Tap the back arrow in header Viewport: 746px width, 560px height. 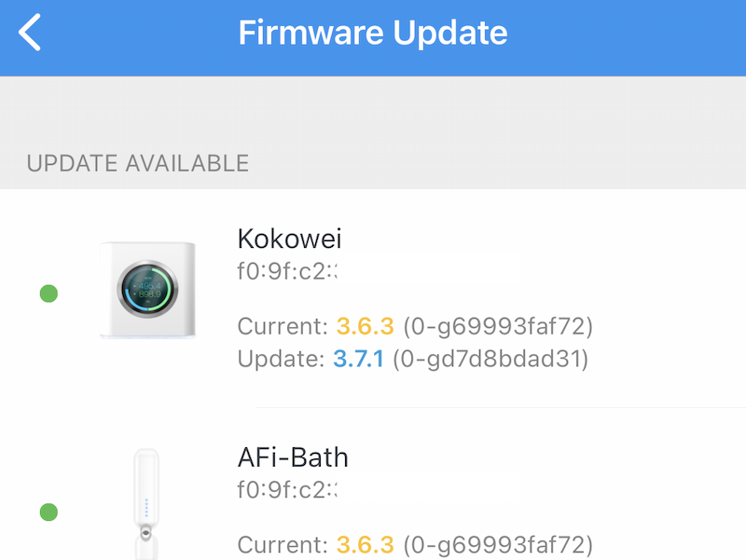(31, 33)
